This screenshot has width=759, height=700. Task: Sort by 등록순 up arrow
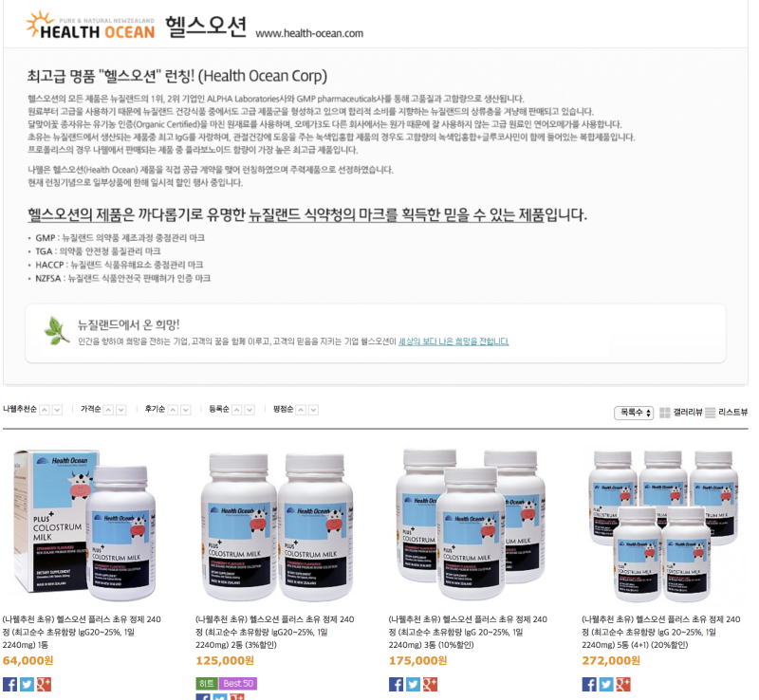[236, 410]
